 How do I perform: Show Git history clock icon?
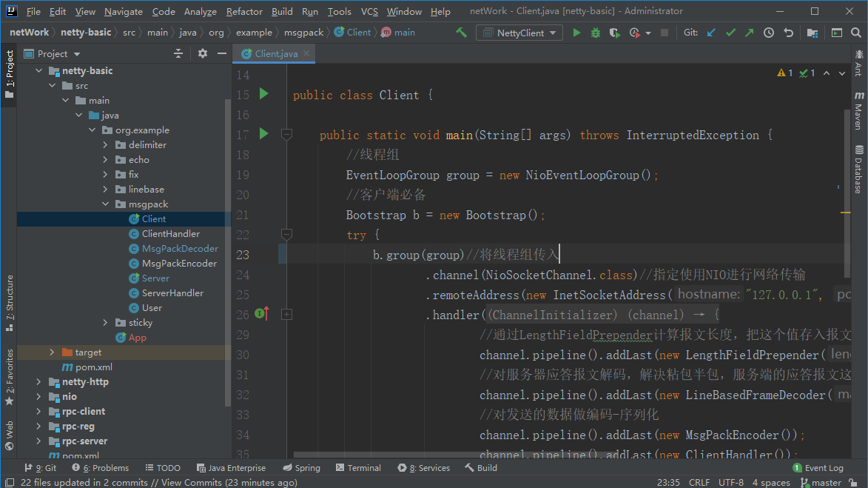(769, 33)
